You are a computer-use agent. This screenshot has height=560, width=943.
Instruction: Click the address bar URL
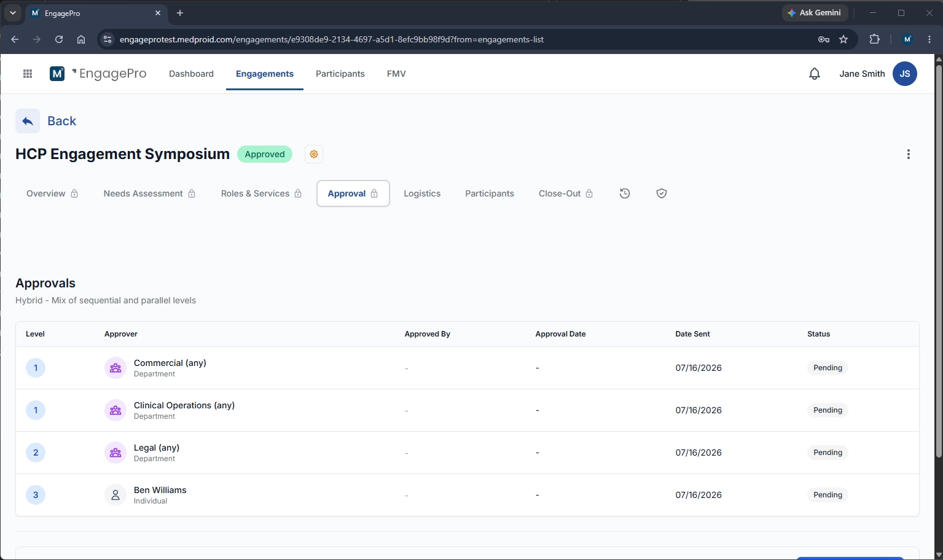point(332,39)
